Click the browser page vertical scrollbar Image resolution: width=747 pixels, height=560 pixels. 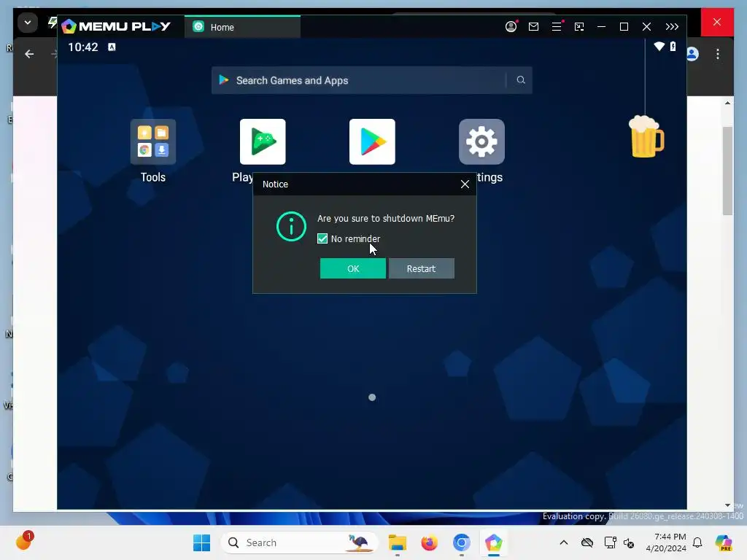pos(727,171)
